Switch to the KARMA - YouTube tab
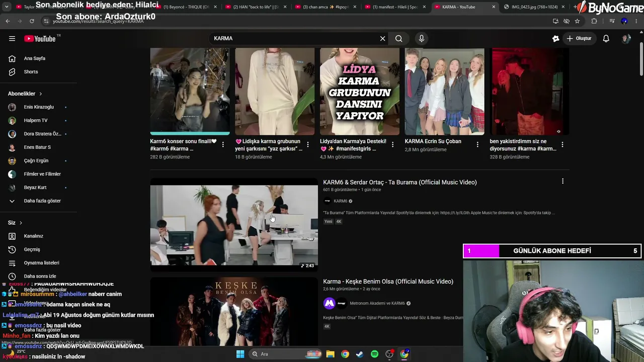 tap(459, 7)
